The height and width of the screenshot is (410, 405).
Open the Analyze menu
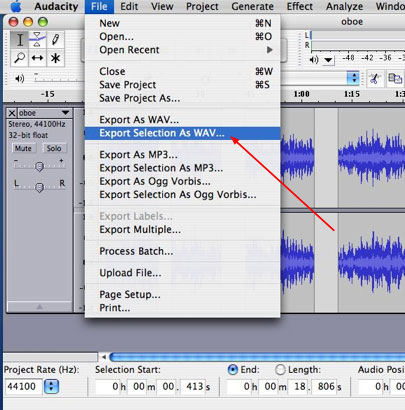(x=344, y=6)
